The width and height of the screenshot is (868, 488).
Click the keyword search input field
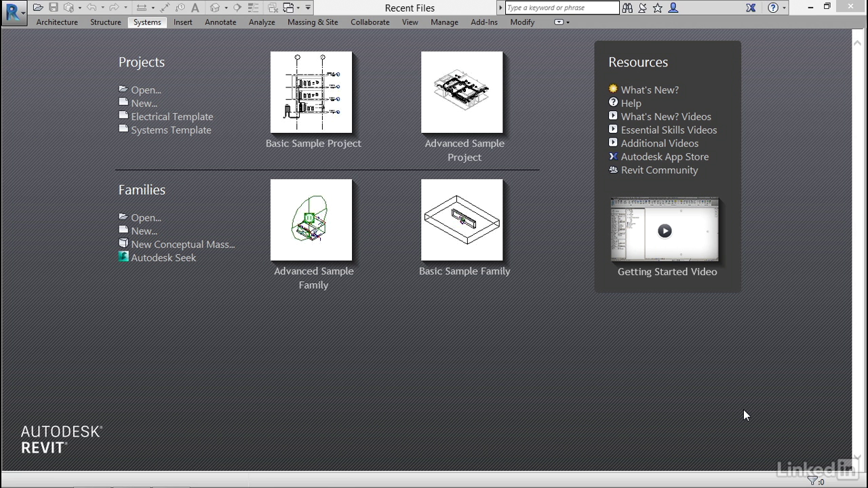click(x=562, y=7)
